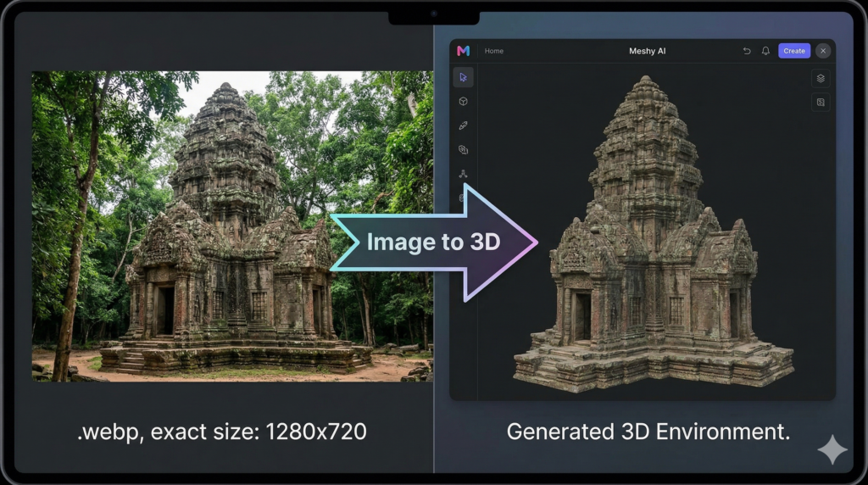Select the cursor selection tool
The image size is (868, 485).
pos(463,77)
